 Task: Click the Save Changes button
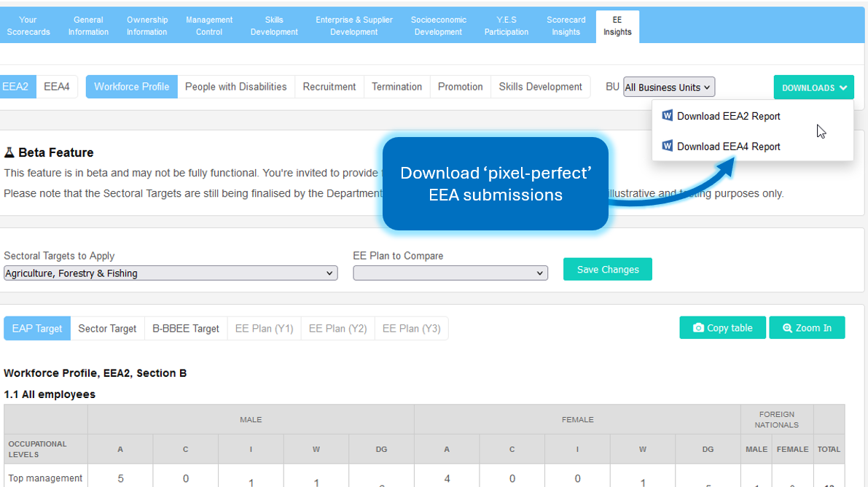click(x=608, y=269)
